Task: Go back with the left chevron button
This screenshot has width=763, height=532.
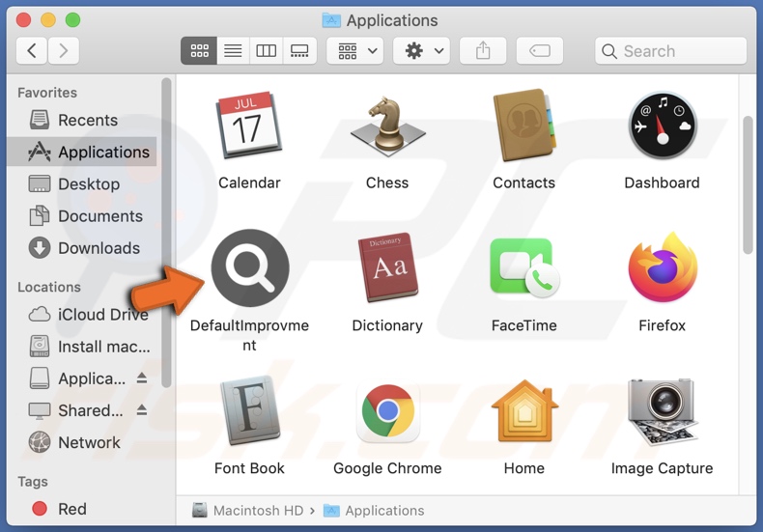Action: 32,50
